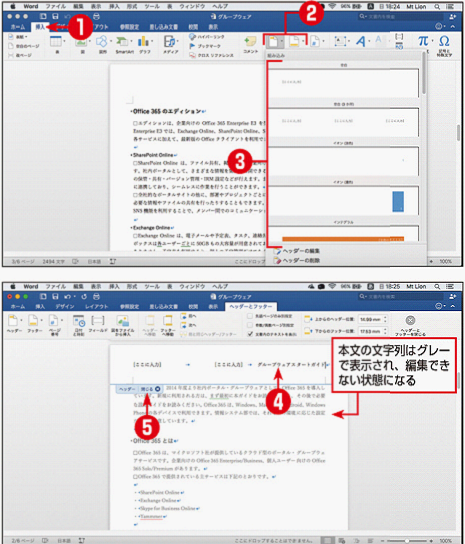Open the メディア media icon
Image resolution: width=465 pixels, height=544 pixels.
[170, 42]
